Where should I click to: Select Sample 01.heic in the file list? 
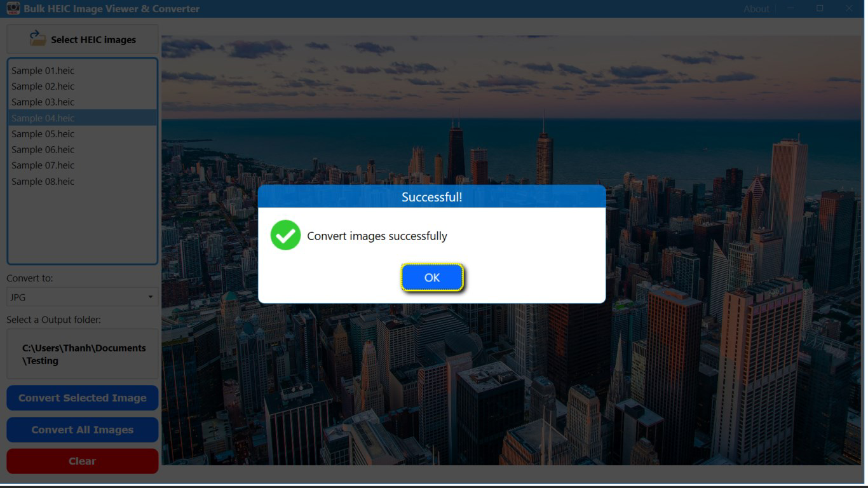[83, 71]
